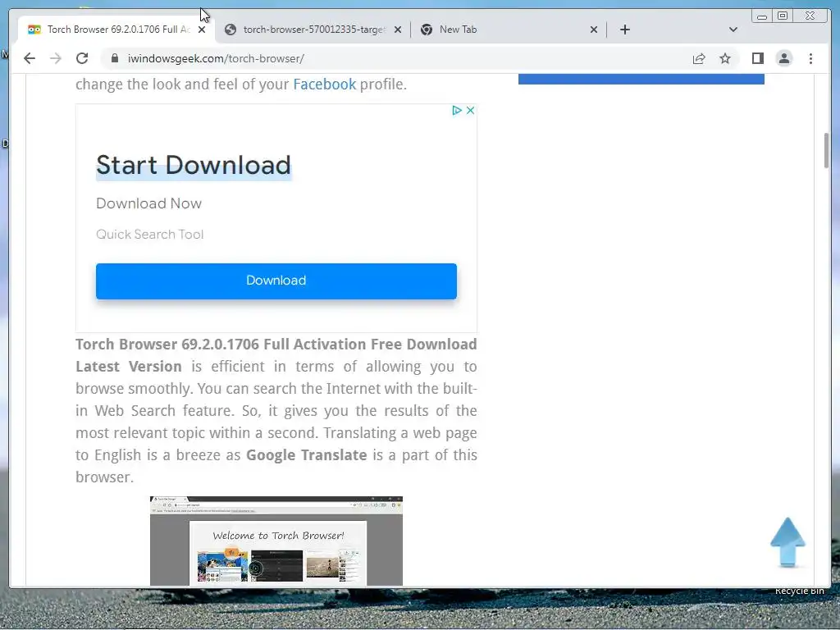Click the Google Translate bold text

307,454
